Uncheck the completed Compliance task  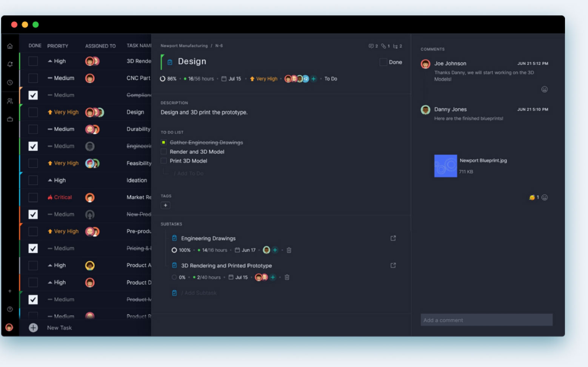point(33,95)
